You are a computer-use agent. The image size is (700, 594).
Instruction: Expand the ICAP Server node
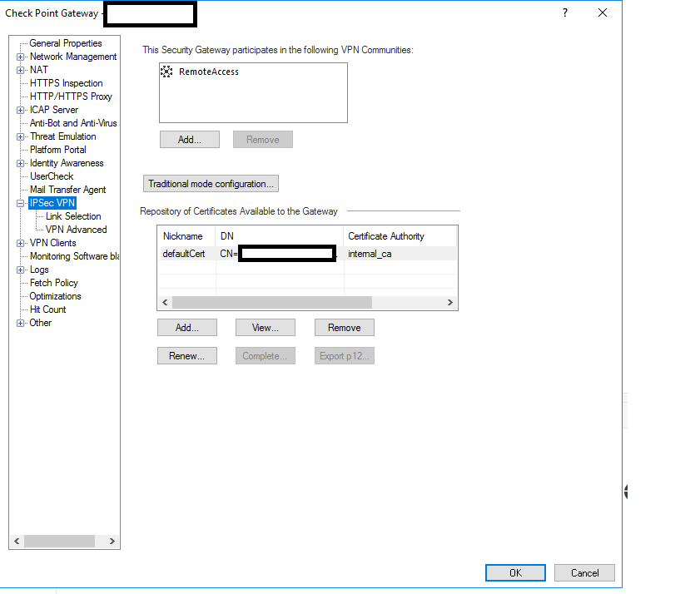point(20,110)
